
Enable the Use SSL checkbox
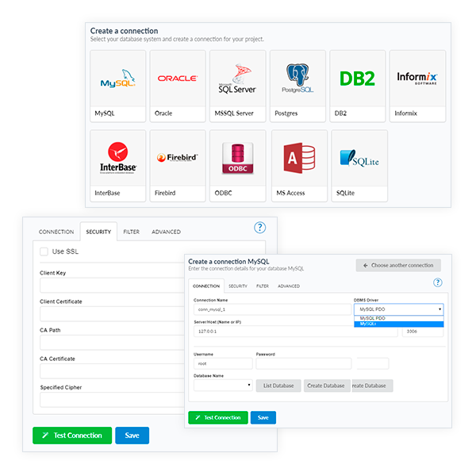click(x=44, y=251)
